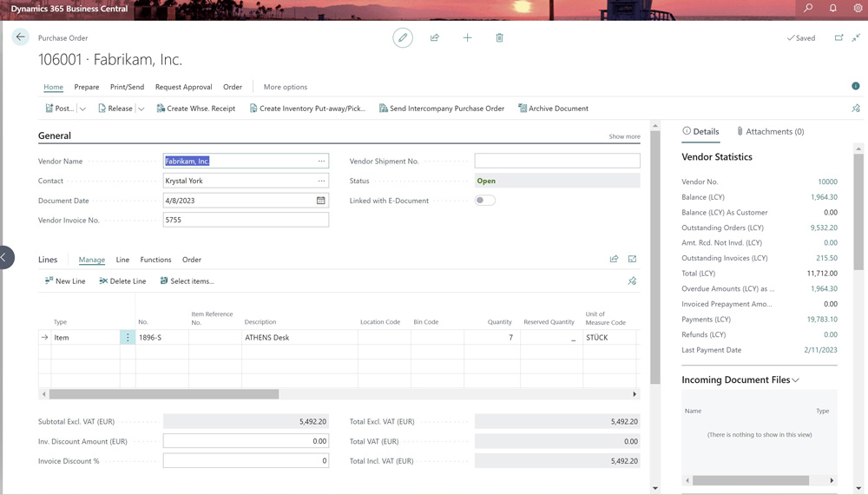Open the Lines Functions menu

pyautogui.click(x=155, y=260)
